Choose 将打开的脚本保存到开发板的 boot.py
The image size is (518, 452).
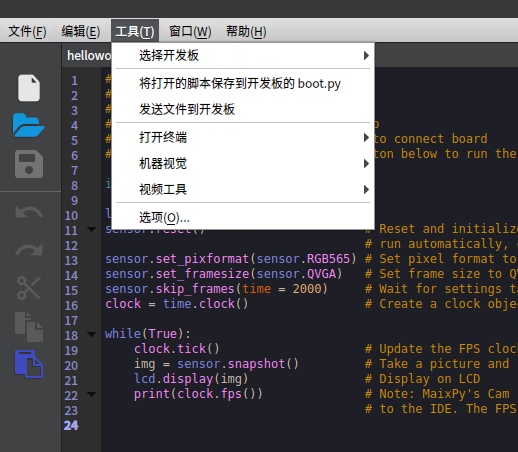click(243, 83)
